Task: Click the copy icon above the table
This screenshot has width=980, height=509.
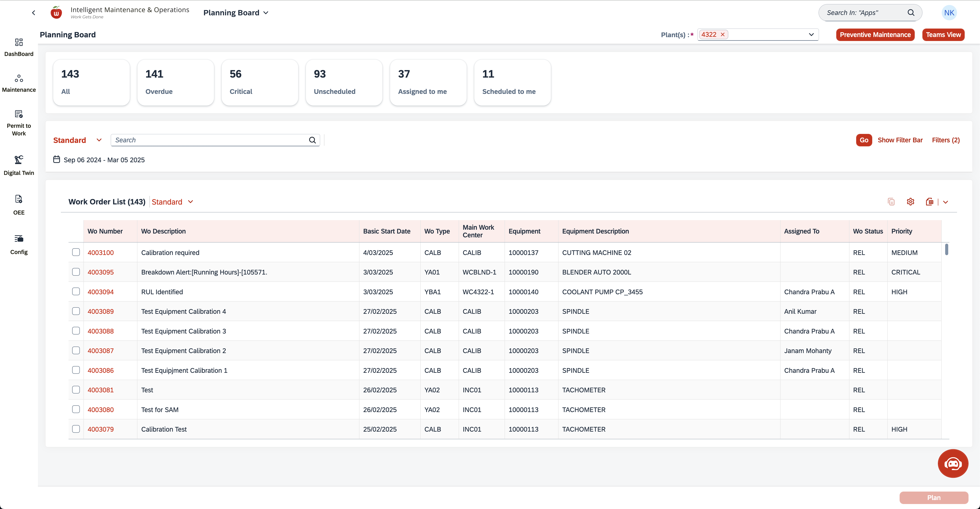Action: click(891, 202)
